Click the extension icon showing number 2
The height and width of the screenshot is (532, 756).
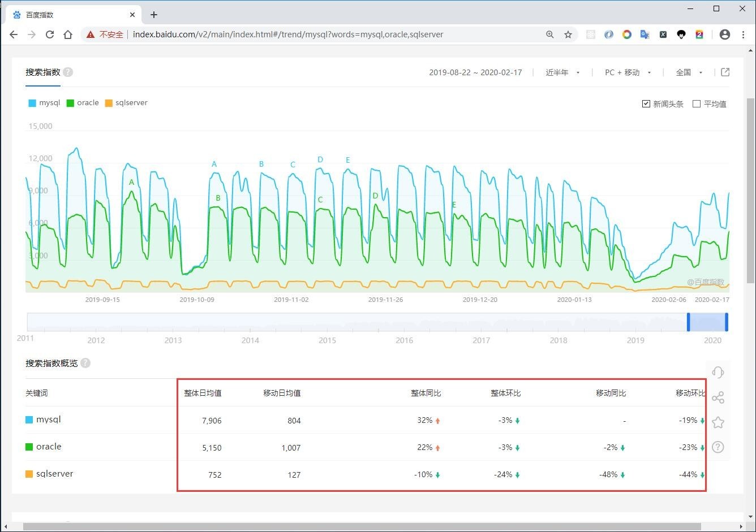(699, 34)
